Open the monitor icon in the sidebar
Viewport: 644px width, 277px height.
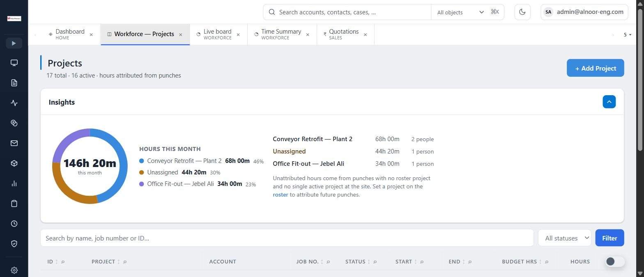[x=14, y=63]
